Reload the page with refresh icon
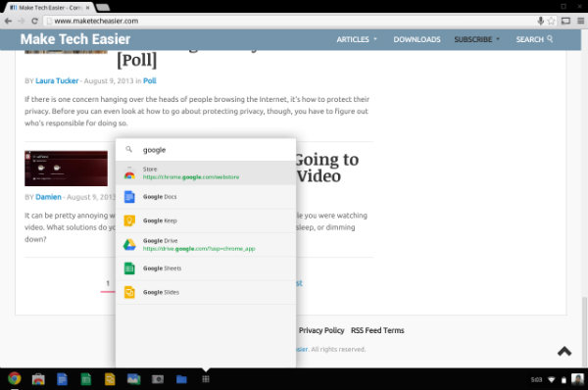 click(x=34, y=21)
